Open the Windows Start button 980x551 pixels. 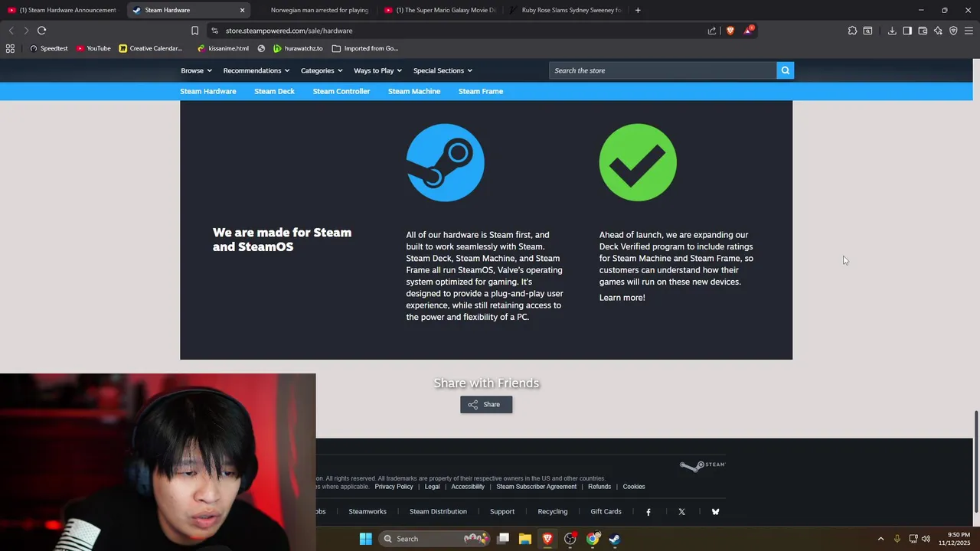click(x=366, y=539)
